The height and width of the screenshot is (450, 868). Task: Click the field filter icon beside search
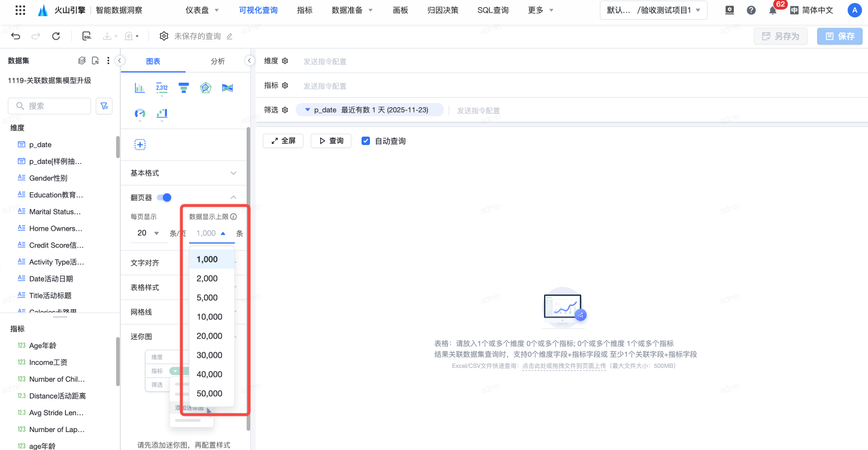coord(104,106)
